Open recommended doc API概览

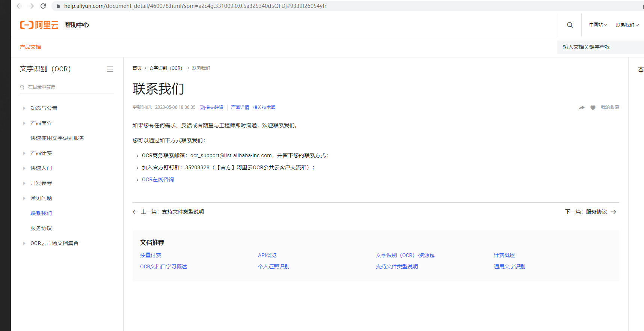267,255
